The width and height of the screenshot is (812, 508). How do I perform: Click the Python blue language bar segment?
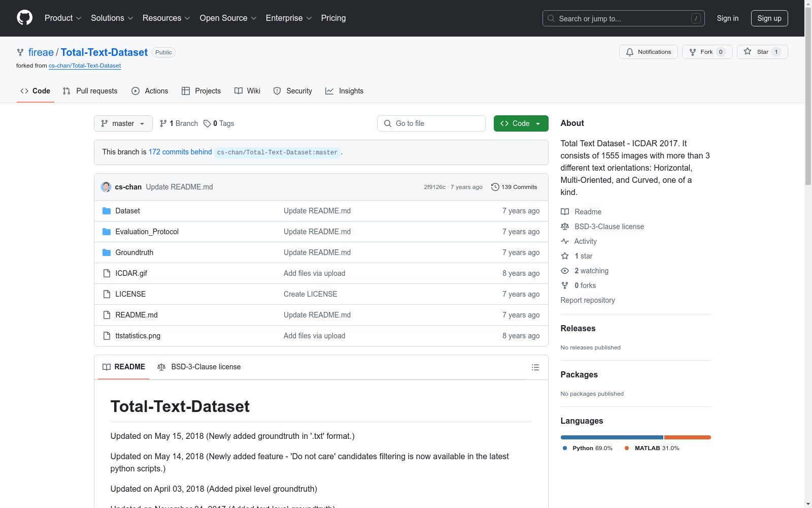[612, 437]
